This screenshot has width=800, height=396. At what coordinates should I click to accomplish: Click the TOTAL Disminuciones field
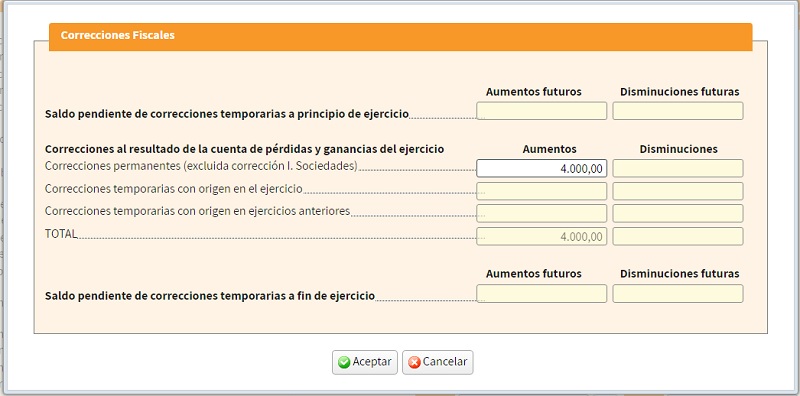(x=678, y=236)
